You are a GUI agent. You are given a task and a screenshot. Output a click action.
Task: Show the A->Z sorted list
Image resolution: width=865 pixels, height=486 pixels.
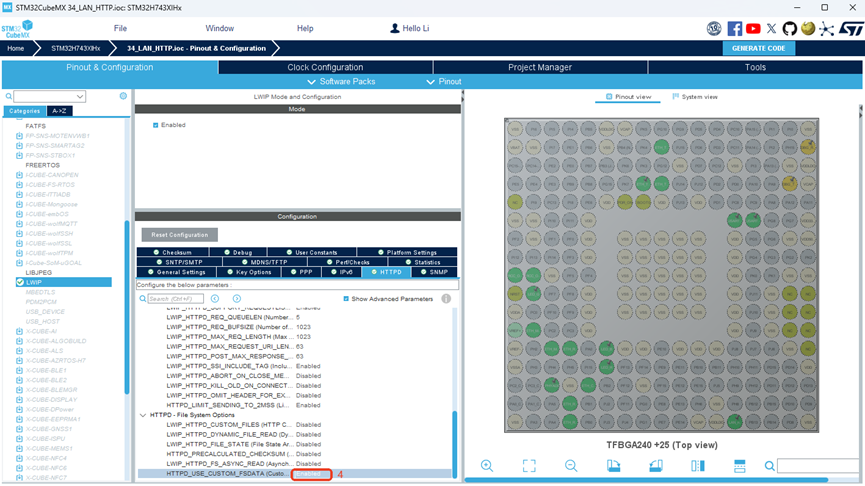[59, 111]
